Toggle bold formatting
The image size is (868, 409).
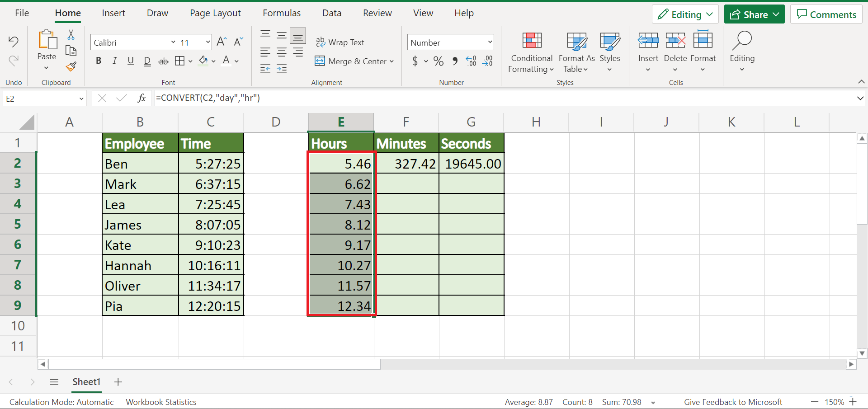click(x=99, y=61)
